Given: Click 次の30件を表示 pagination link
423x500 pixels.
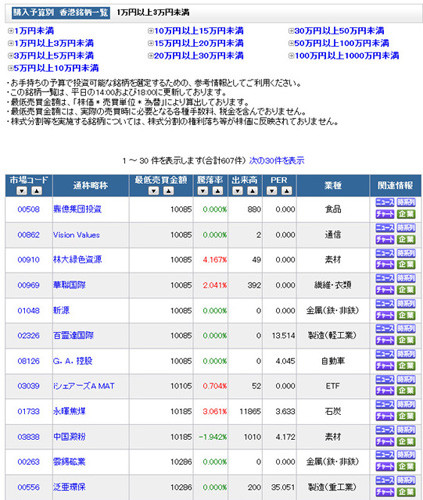Looking at the screenshot, I should (x=277, y=160).
